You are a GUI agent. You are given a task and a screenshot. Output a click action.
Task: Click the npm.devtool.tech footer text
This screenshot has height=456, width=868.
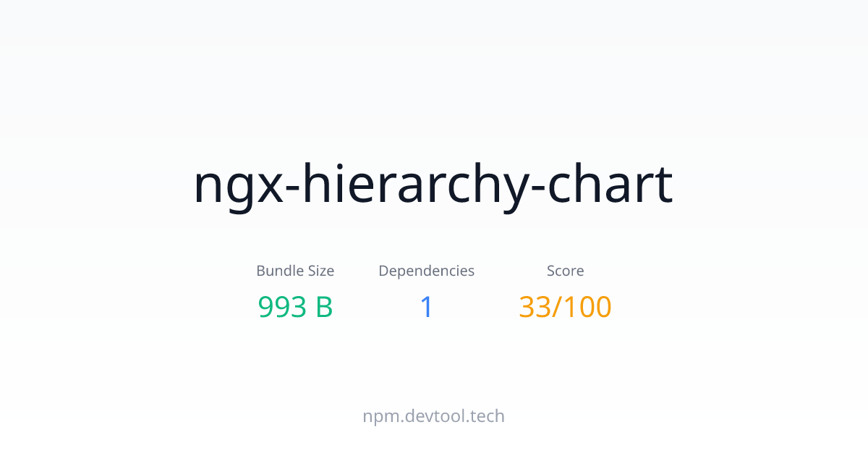tap(434, 416)
